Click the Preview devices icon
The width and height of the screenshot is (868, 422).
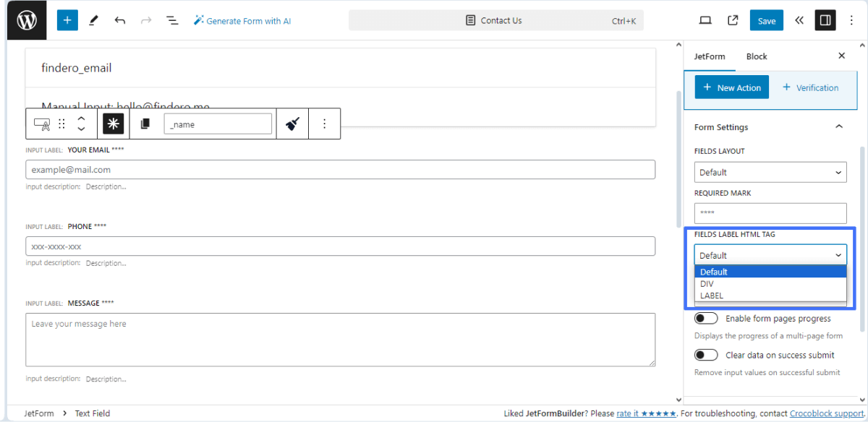point(705,20)
